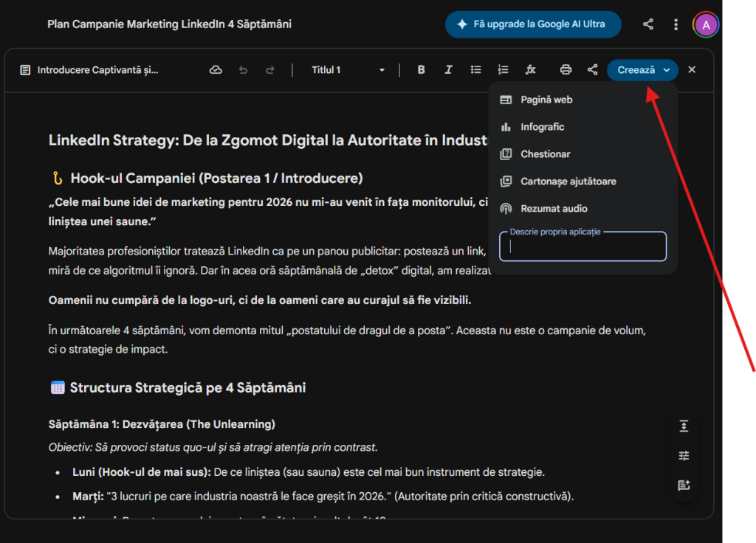Choose Chestionar in the menu
Viewport: 756px width, 543px height.
click(x=583, y=154)
